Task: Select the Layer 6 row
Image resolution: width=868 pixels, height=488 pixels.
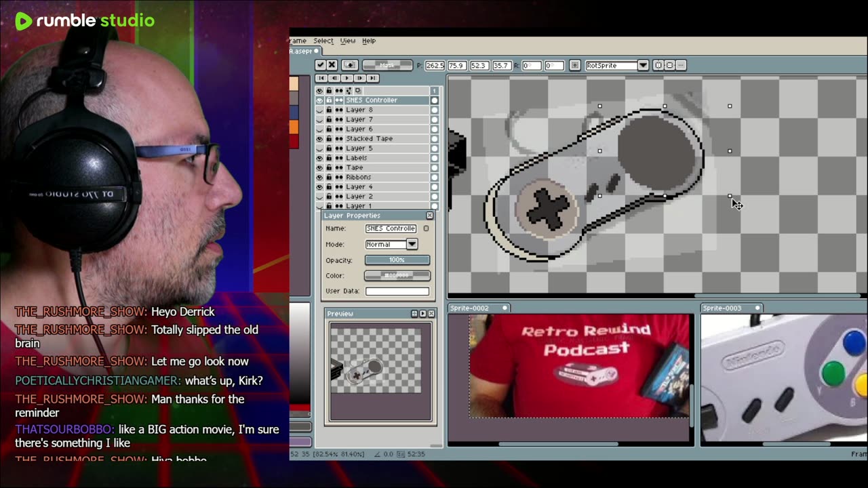Action: click(387, 129)
